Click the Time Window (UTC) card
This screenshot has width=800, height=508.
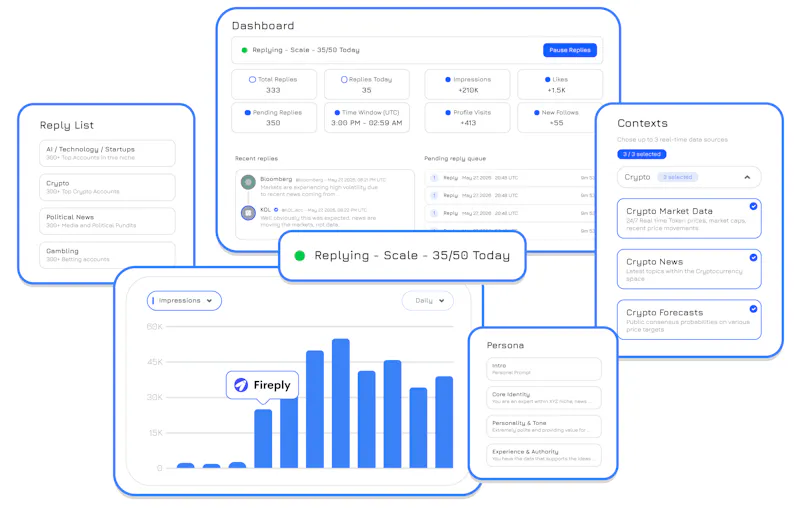[x=367, y=117]
